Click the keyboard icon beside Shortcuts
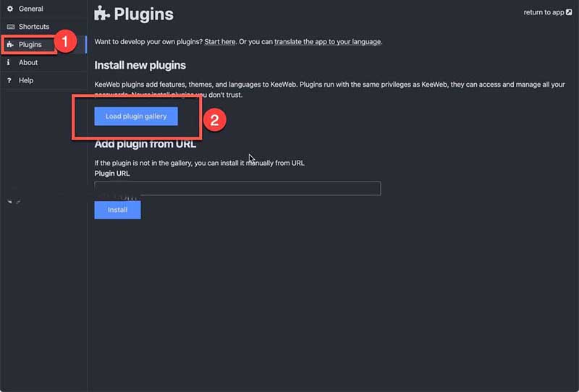Viewport: 579px width, 392px height. pos(9,27)
